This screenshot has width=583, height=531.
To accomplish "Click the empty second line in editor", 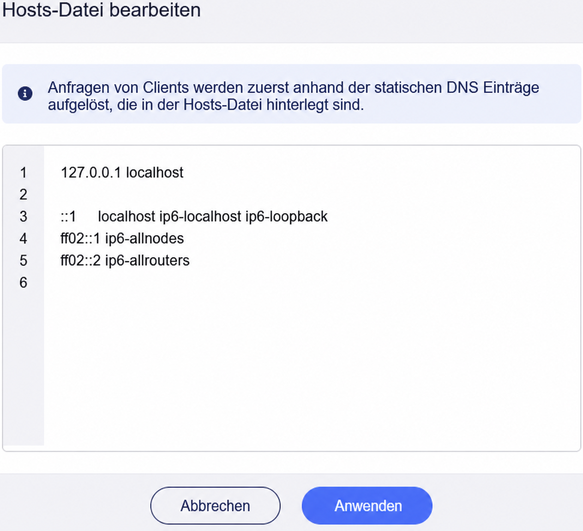I will 312,194.
